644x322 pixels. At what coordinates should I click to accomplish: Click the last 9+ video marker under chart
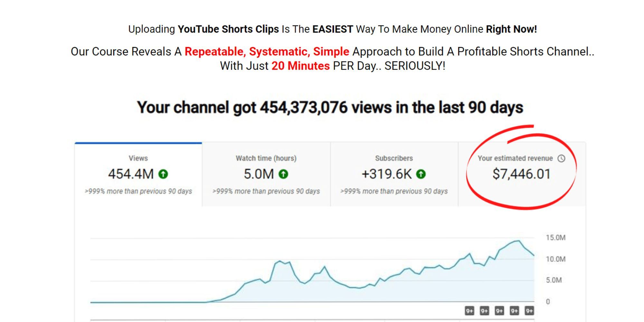pyautogui.click(x=529, y=311)
